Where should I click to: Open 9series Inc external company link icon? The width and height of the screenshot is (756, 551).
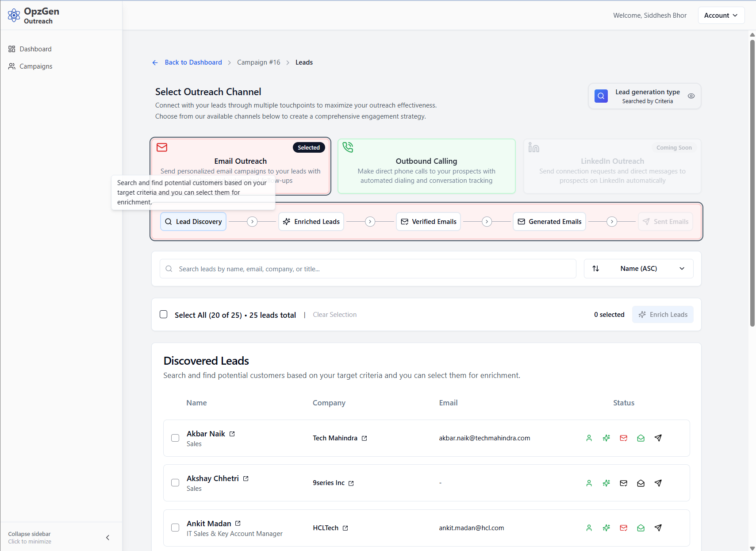[351, 483]
